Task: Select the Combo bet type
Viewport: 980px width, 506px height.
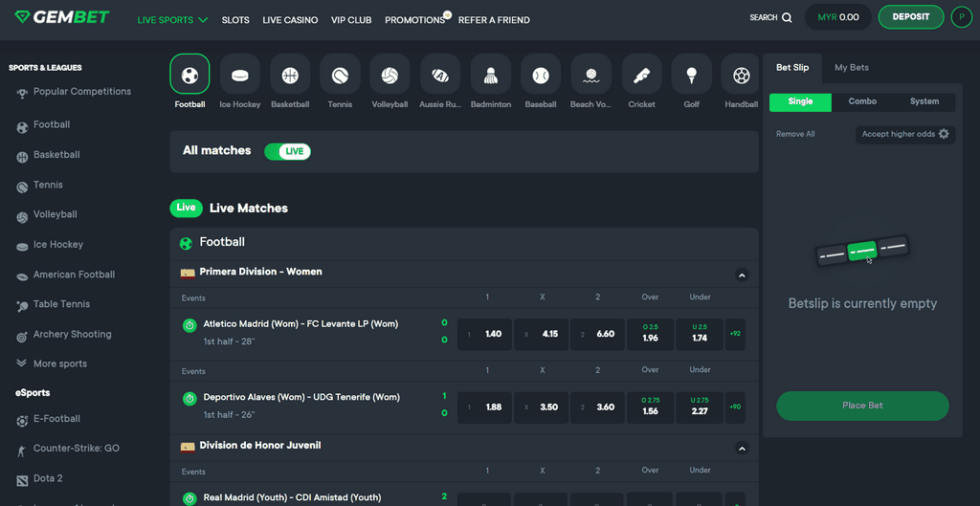Action: 862,101
